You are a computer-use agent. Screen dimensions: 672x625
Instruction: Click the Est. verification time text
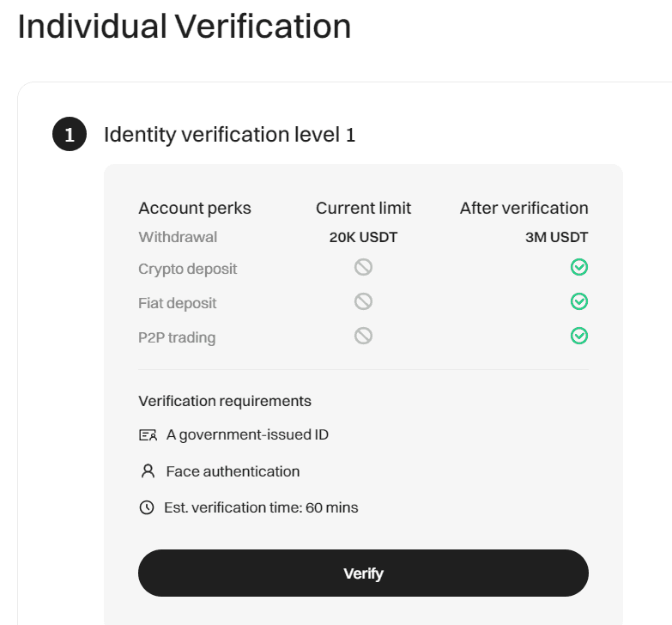(x=261, y=507)
